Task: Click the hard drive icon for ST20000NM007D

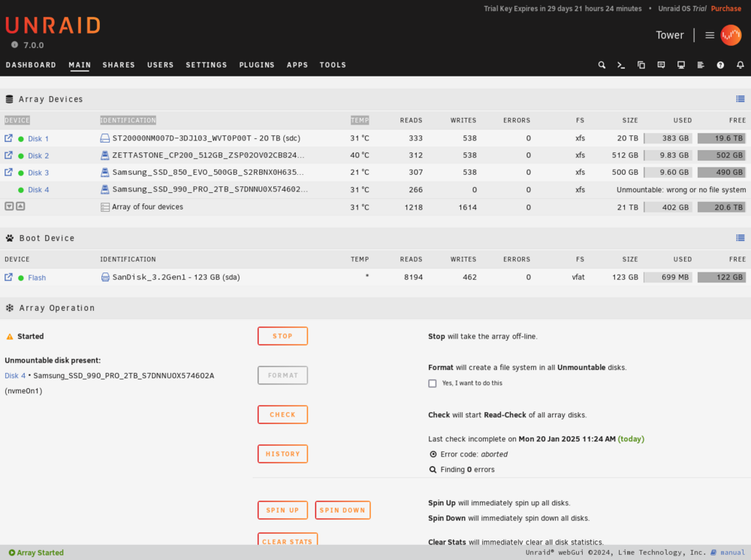Action: click(x=105, y=138)
